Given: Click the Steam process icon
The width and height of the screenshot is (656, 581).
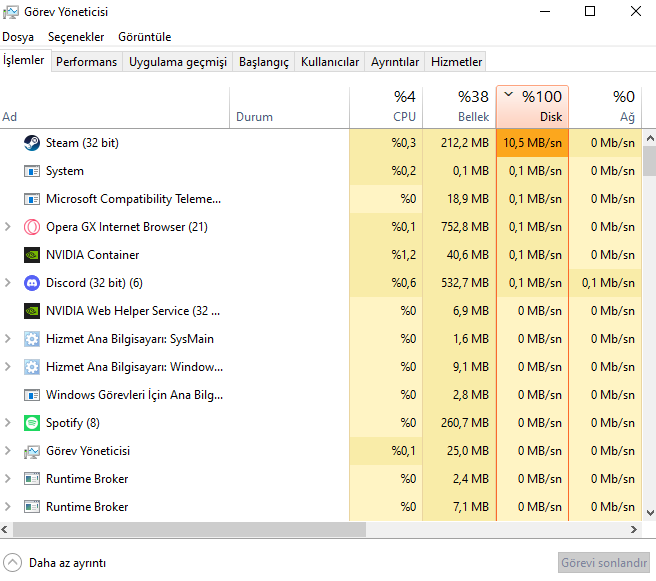Looking at the screenshot, I should click(31, 143).
